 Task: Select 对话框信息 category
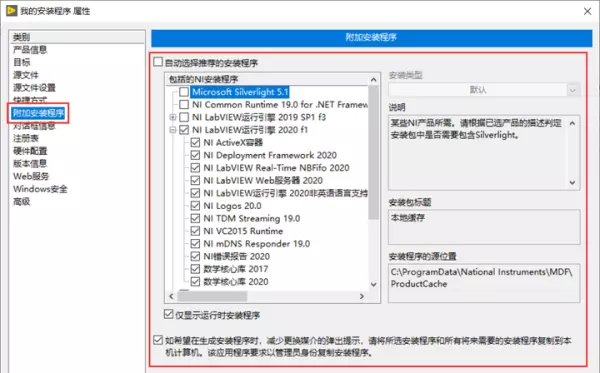tap(34, 126)
